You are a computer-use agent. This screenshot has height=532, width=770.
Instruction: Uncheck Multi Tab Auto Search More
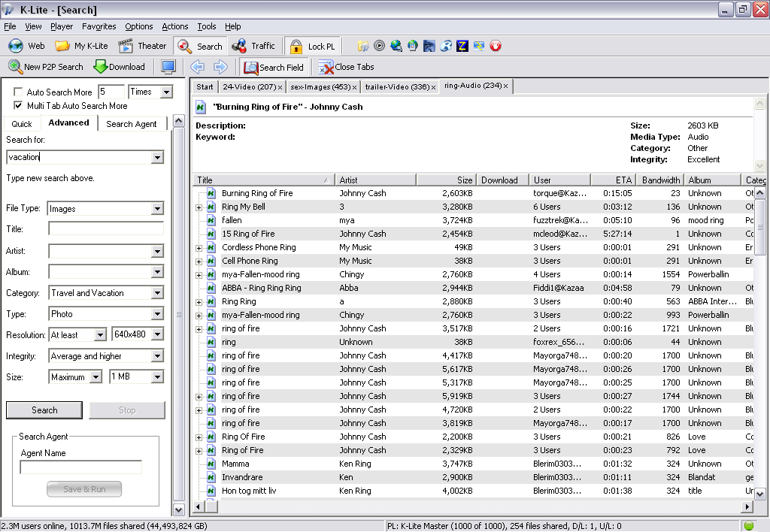[x=18, y=105]
